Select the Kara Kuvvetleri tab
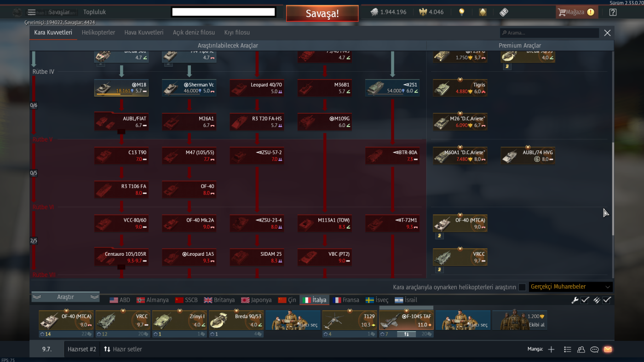This screenshot has width=644, height=362. click(x=53, y=33)
